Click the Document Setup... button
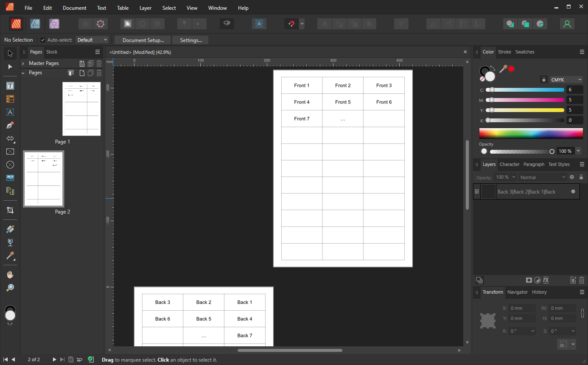Screen dimensions: 588x365 pos(143,40)
